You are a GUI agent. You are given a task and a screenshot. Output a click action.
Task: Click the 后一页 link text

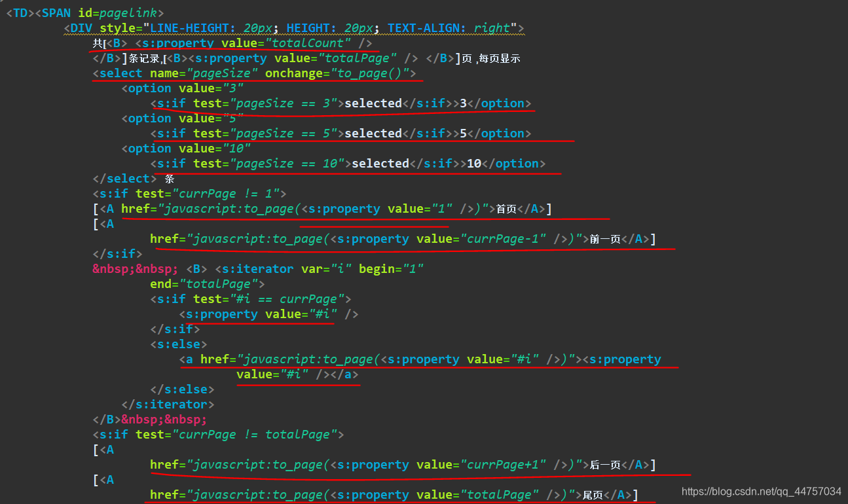(605, 465)
